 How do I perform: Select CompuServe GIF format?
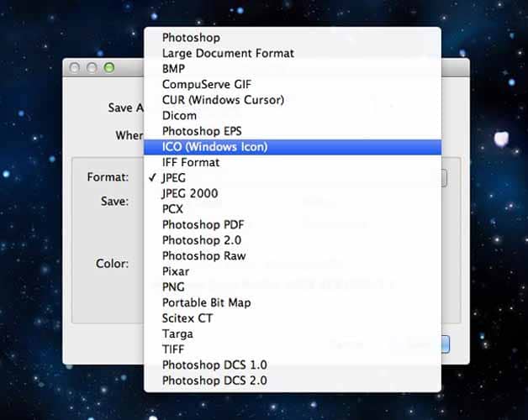click(x=293, y=84)
